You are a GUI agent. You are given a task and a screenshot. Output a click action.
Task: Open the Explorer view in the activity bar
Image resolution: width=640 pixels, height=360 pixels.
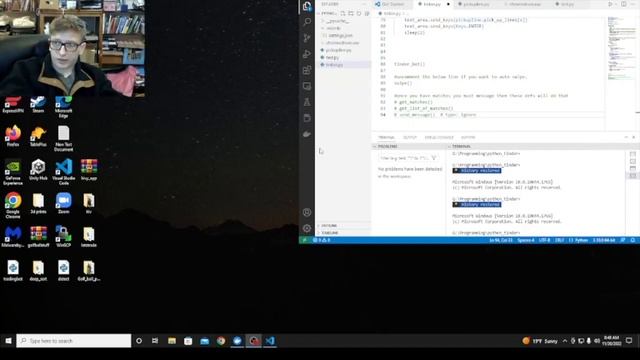click(x=307, y=6)
